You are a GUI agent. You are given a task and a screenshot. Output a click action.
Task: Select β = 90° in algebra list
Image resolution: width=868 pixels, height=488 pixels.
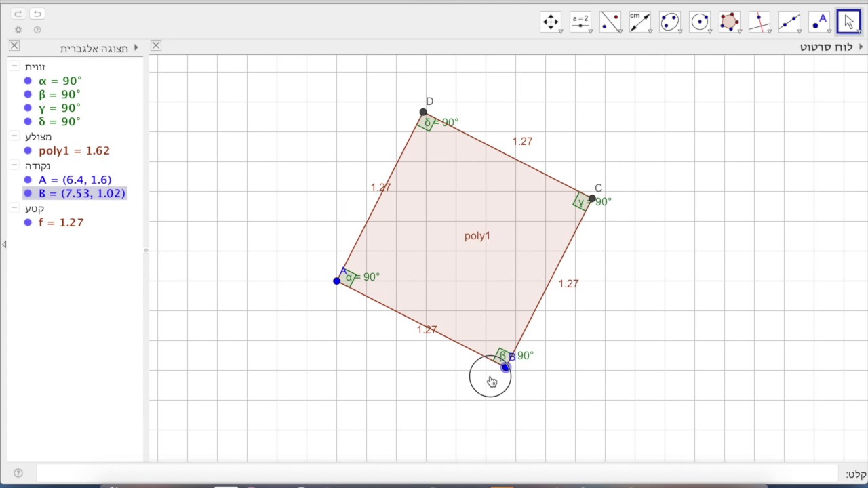(x=60, y=94)
